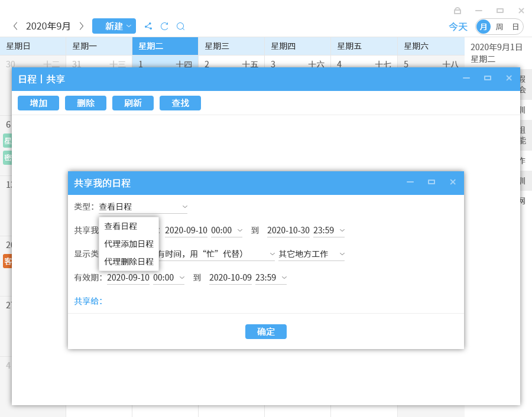532x417 pixels.
Task: Open the 新建 dropdown button
Action: 114,26
